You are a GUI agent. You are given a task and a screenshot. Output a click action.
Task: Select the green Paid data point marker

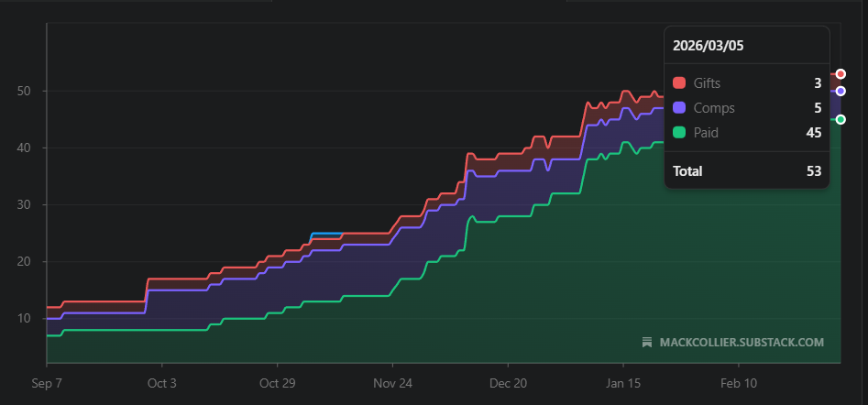click(x=841, y=119)
